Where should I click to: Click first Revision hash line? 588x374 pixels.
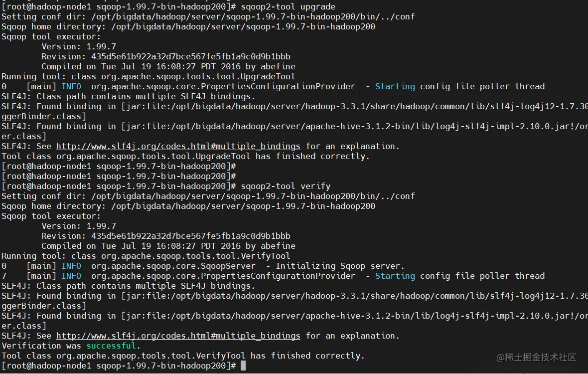click(x=166, y=57)
